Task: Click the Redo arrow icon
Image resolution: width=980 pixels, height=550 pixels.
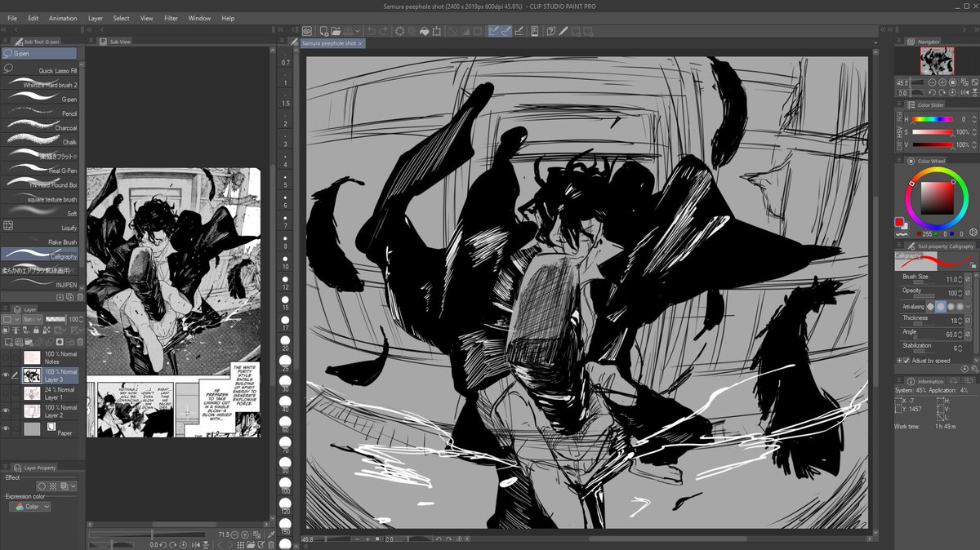Action: click(x=385, y=31)
